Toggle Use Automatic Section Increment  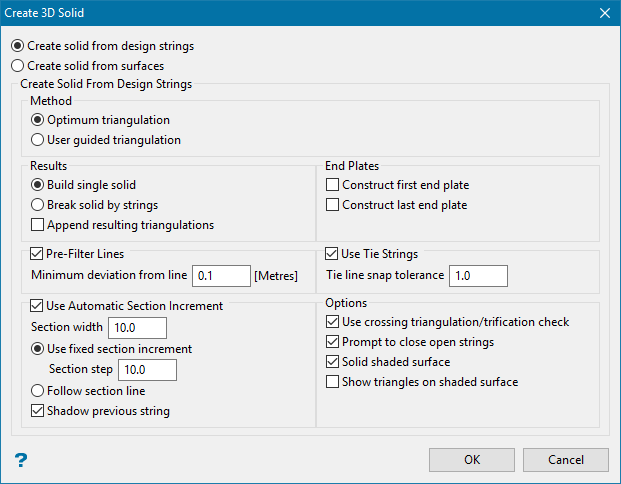click(38, 305)
